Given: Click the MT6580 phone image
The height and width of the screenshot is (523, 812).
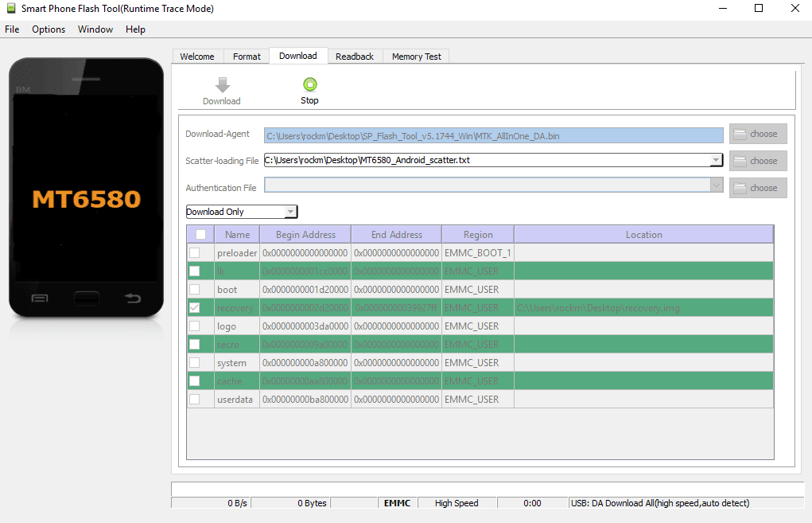Looking at the screenshot, I should pos(87,188).
